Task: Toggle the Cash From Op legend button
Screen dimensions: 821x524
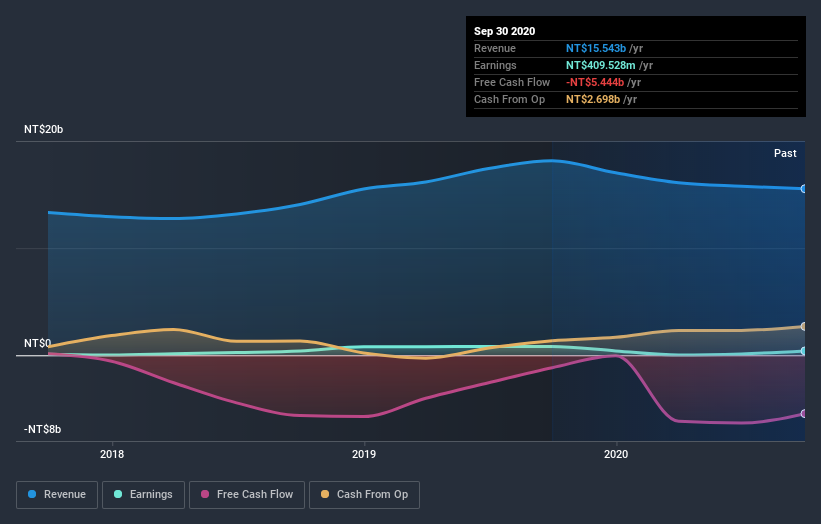Action: point(364,495)
